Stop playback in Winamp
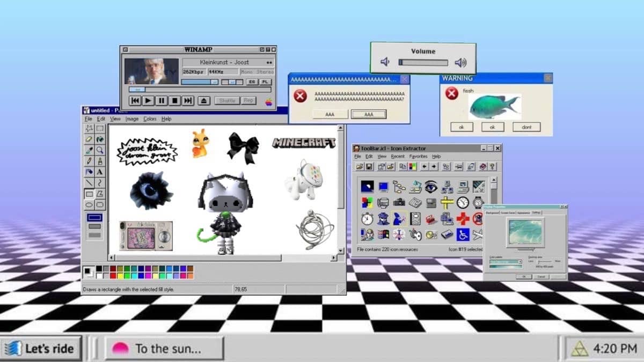644x362 pixels. pyautogui.click(x=174, y=100)
